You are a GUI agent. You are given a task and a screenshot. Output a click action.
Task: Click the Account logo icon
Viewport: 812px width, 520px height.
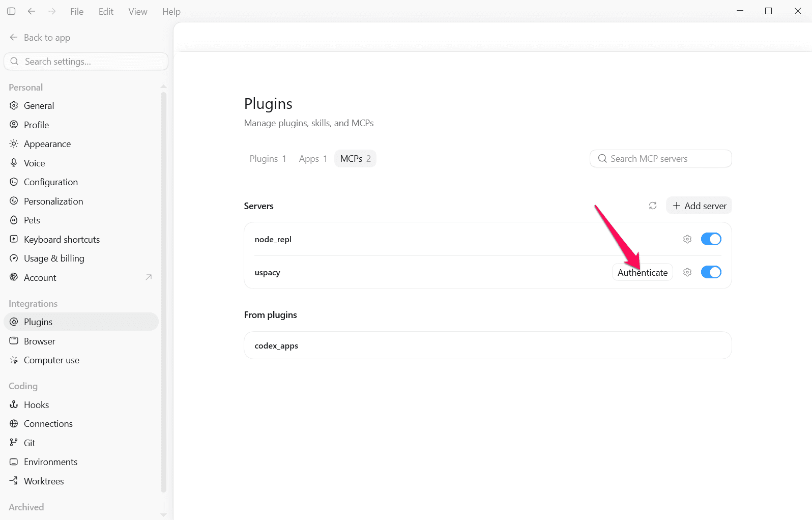tap(14, 277)
